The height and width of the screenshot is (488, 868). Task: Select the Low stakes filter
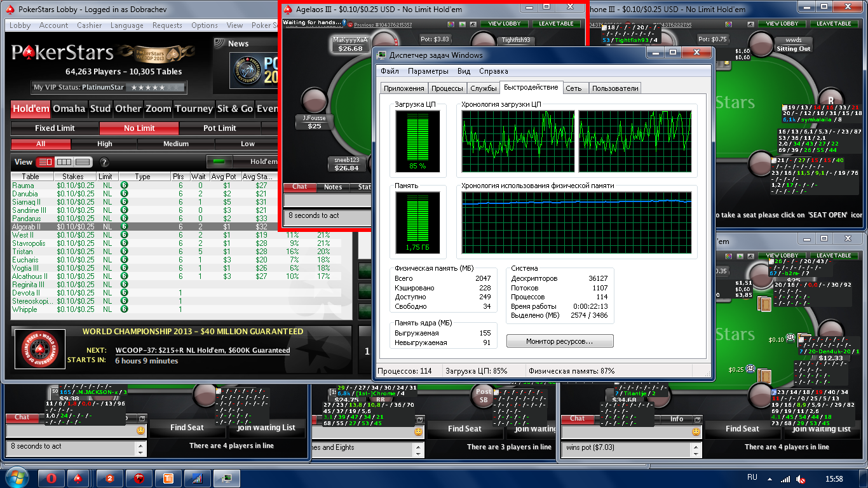tap(248, 144)
